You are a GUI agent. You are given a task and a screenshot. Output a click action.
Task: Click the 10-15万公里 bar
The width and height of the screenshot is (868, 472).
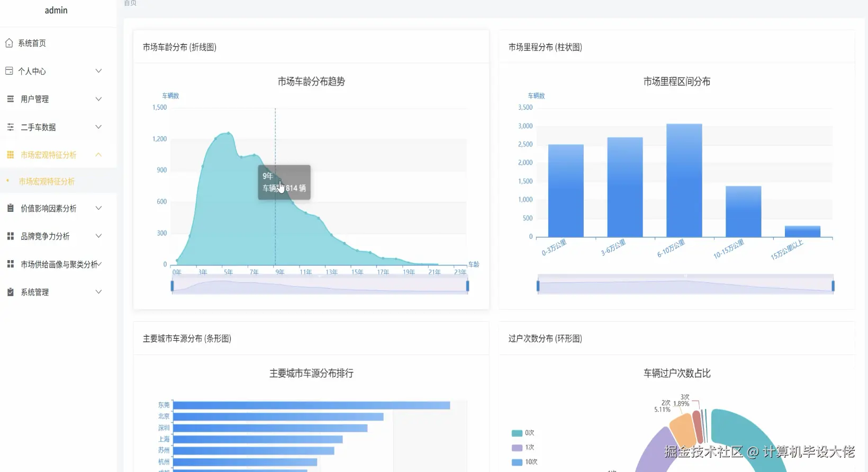click(x=743, y=211)
